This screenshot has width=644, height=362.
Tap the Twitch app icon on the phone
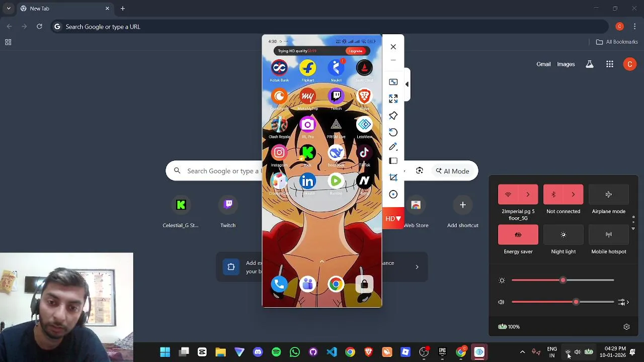point(336,96)
